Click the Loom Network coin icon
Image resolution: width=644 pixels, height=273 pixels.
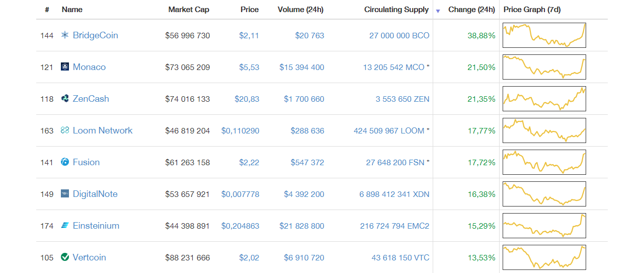click(65, 130)
